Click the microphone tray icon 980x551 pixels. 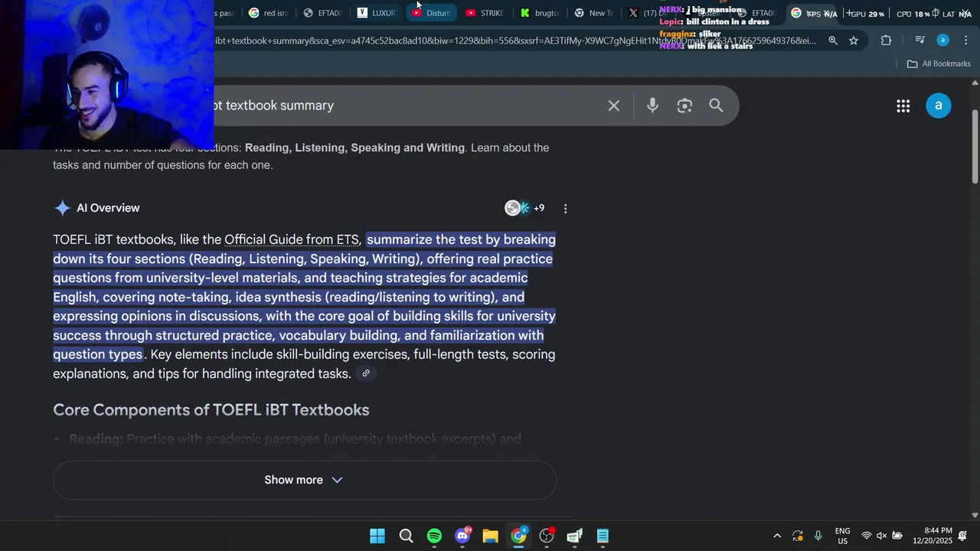[x=818, y=536]
